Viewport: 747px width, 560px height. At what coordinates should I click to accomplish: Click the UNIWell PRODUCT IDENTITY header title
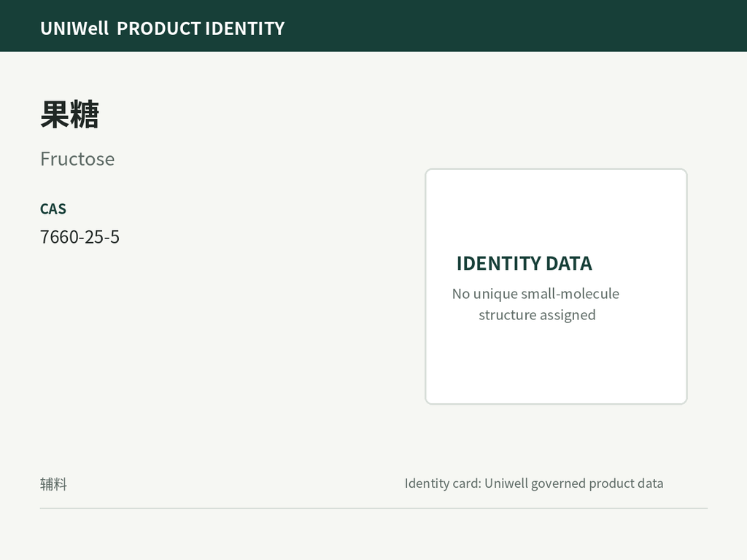(163, 28)
